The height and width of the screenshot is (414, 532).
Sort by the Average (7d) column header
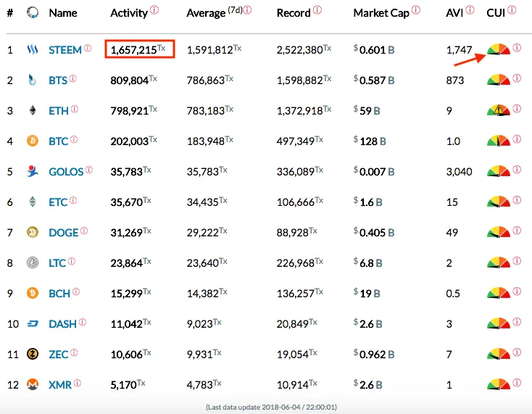(x=215, y=13)
